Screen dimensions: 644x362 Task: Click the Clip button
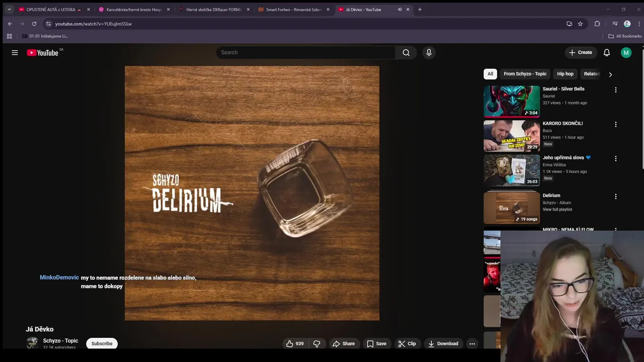tap(407, 343)
